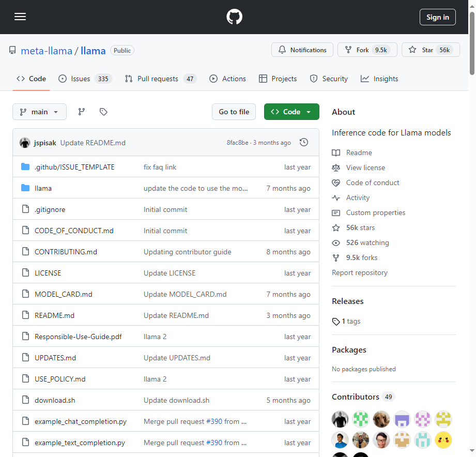Open the USE_POLICY.md file
Viewport: 476px width, 457px height.
click(x=60, y=379)
